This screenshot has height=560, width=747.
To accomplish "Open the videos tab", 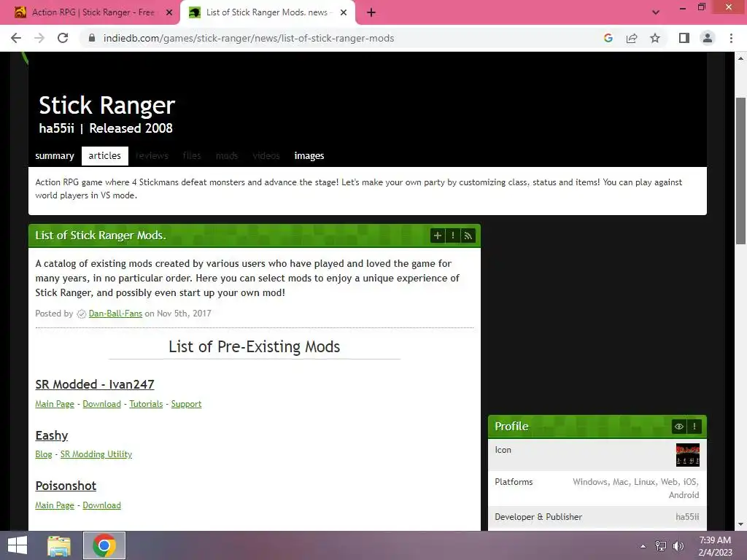I will [x=266, y=156].
